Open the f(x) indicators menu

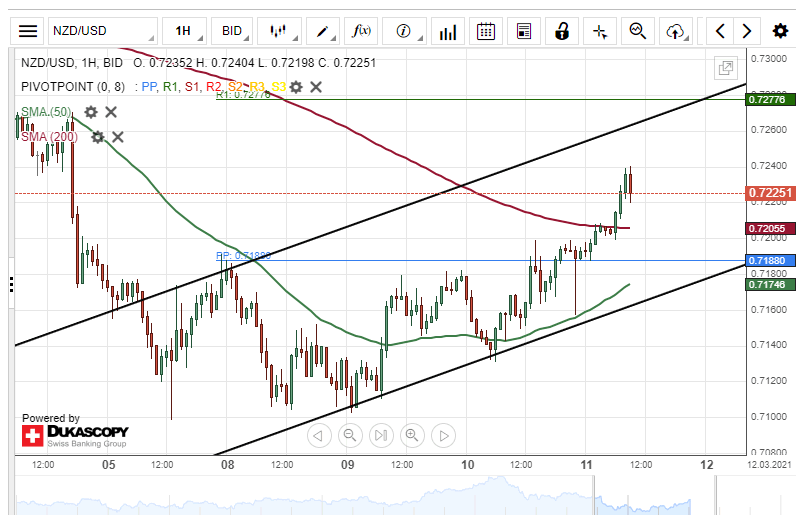tap(362, 31)
